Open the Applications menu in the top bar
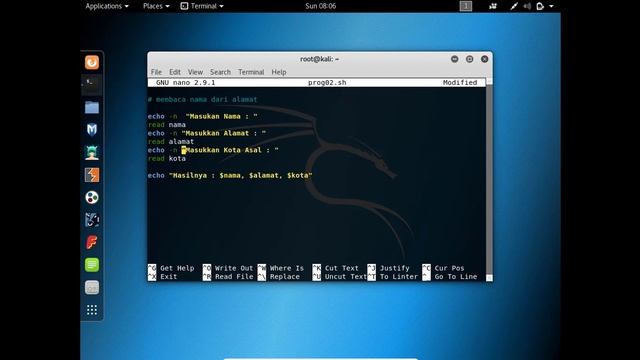 point(107,6)
